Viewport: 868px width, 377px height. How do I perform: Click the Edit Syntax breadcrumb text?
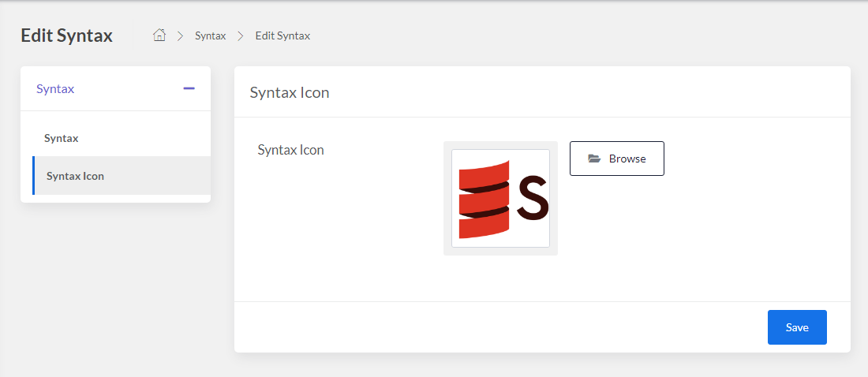point(282,36)
